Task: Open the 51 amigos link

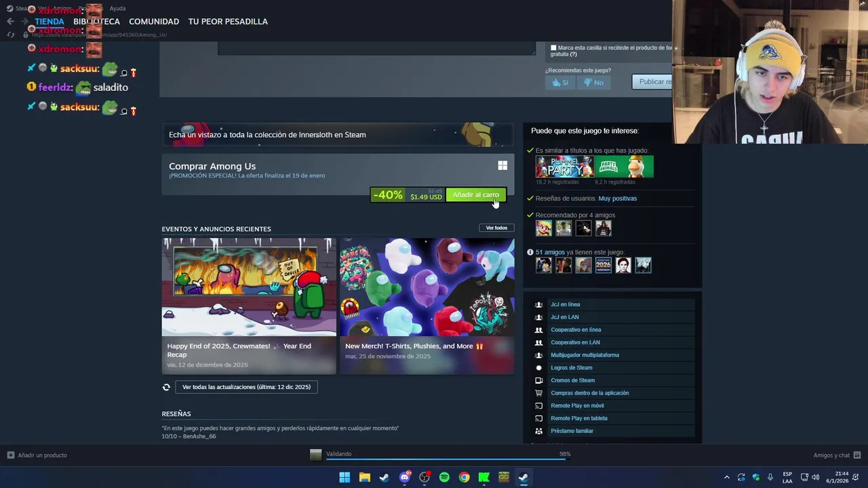Action: 550,252
